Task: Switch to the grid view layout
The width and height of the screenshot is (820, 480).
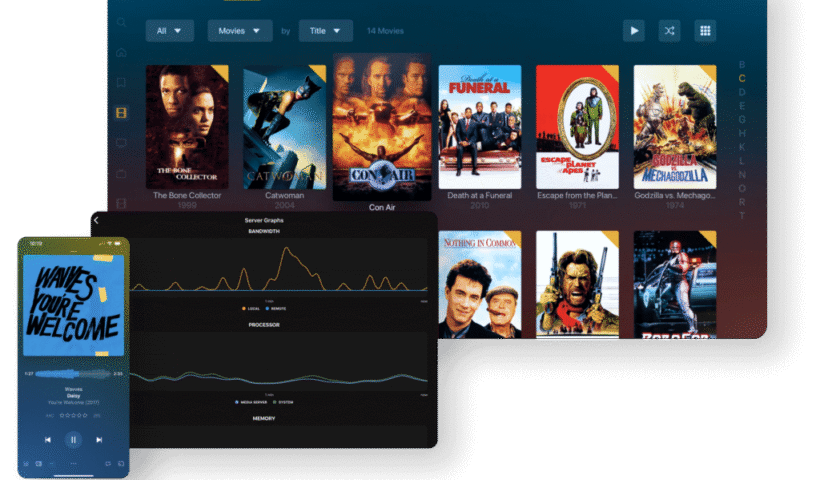Action: pyautogui.click(x=705, y=31)
